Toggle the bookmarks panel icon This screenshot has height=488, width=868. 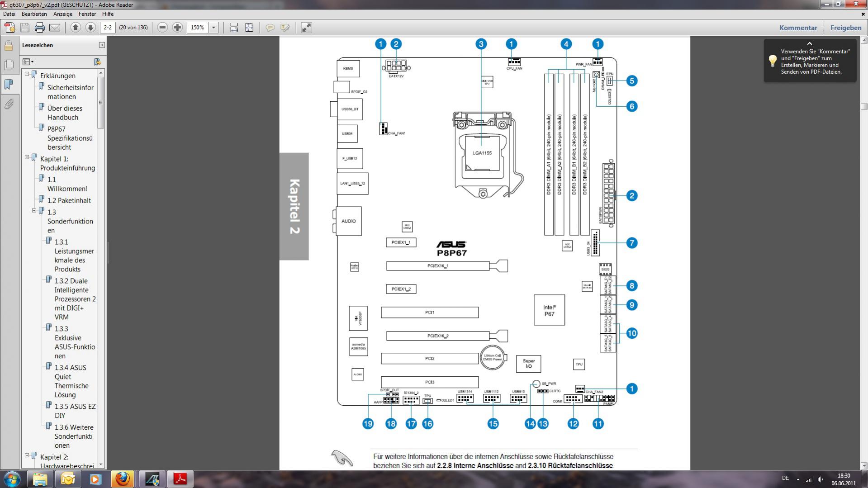click(8, 84)
